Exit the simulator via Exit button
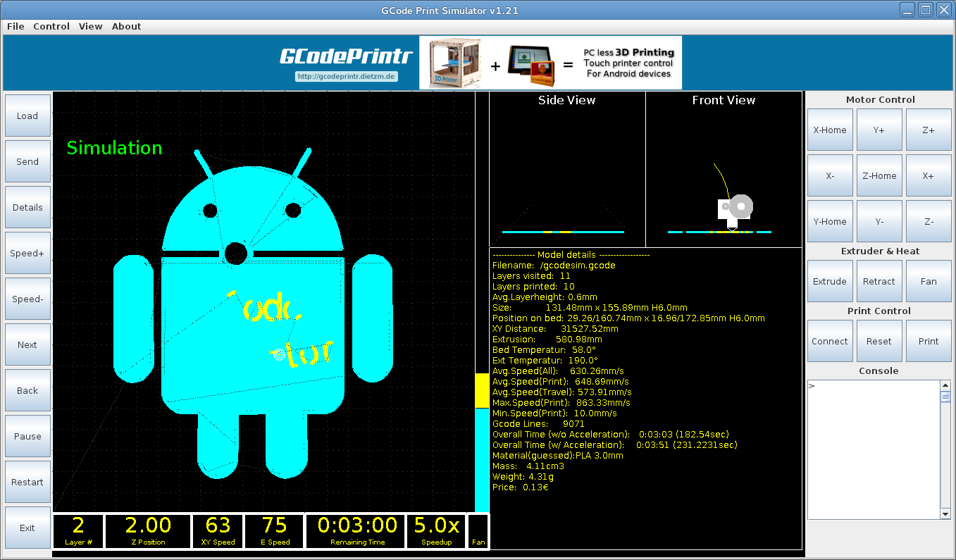Screen dimensions: 956x560 (x=27, y=528)
